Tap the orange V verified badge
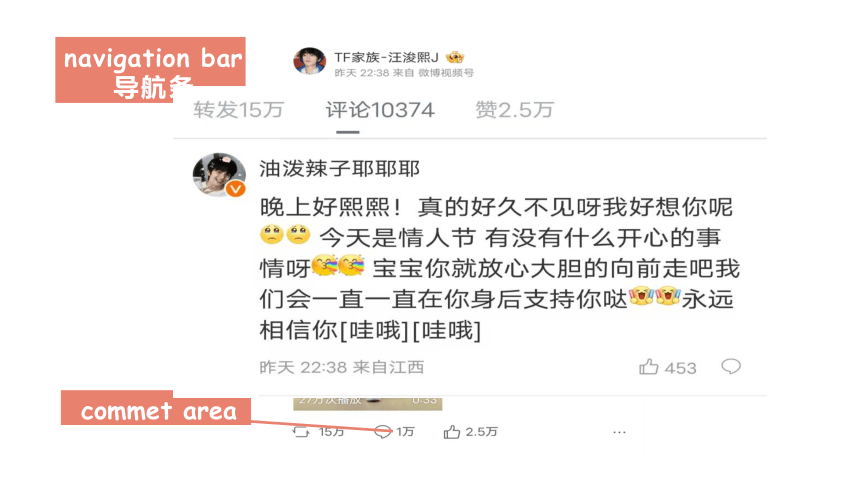 click(x=236, y=189)
